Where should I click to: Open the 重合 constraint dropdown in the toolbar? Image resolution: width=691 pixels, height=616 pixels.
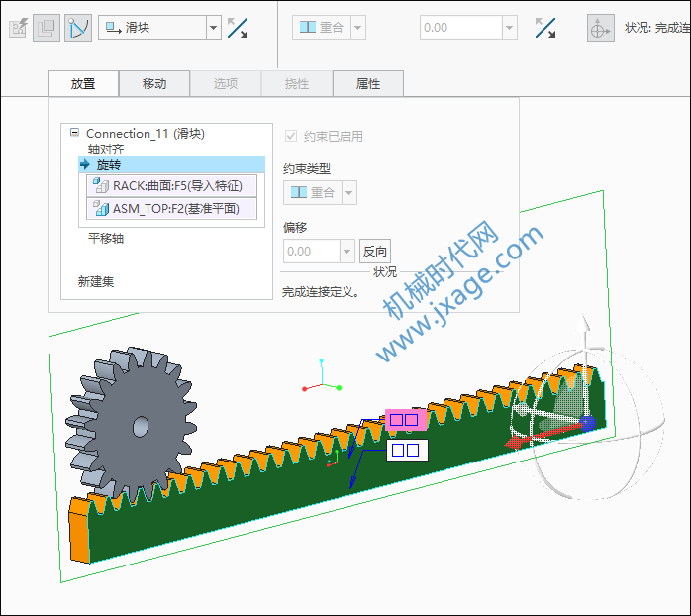[x=357, y=28]
